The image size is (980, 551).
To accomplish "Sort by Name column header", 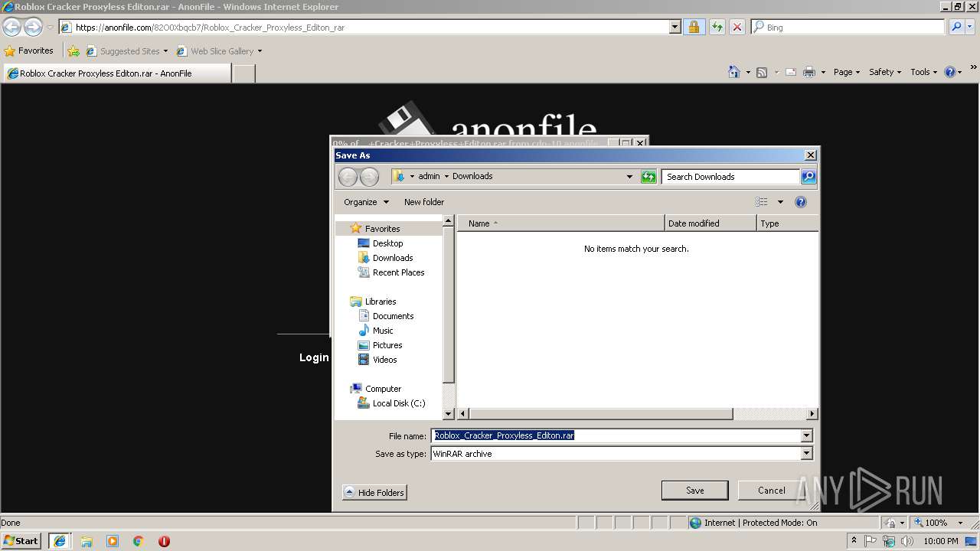I will (x=561, y=223).
